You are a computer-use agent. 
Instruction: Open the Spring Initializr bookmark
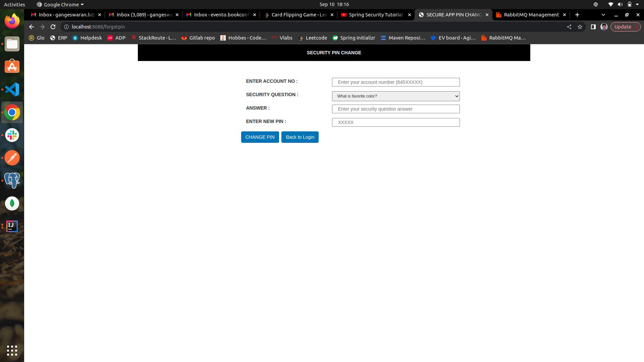click(x=354, y=38)
